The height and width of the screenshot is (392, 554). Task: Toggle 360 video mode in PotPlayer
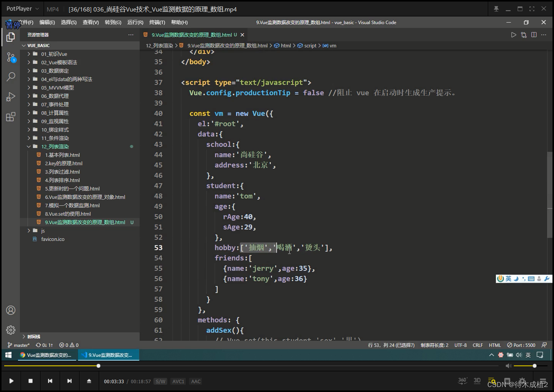[x=463, y=381]
